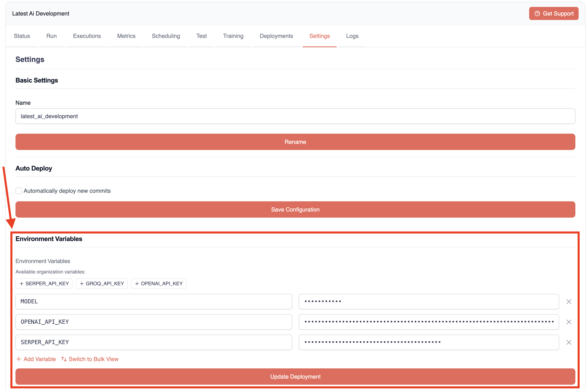Open the Scheduling tab

[166, 36]
